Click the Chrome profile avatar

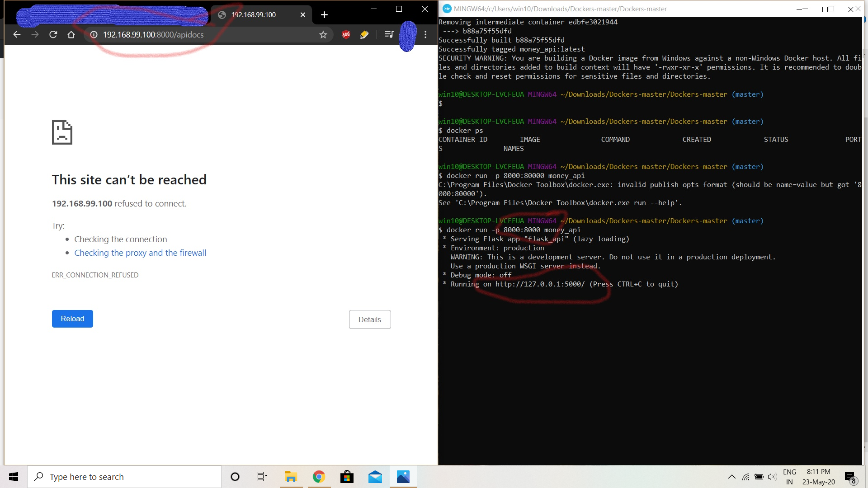[x=407, y=34]
